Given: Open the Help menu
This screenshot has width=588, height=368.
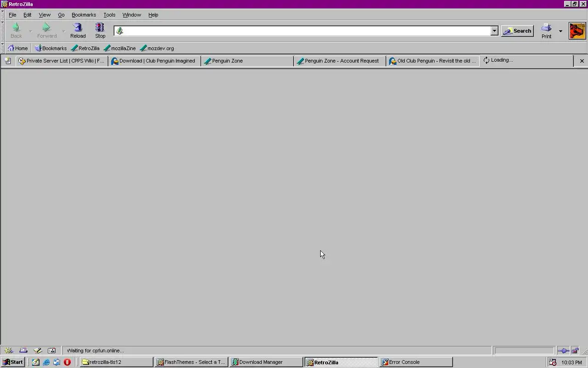Looking at the screenshot, I should (x=153, y=15).
